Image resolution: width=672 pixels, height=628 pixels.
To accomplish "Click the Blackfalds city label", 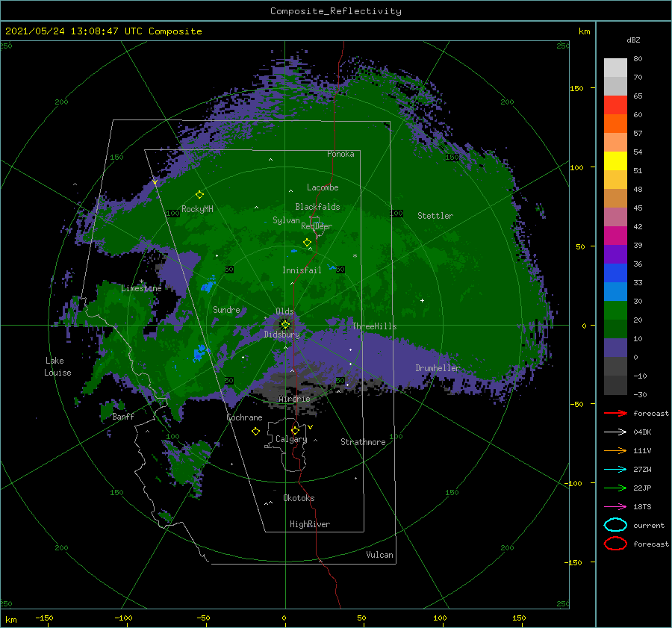I will click(x=317, y=207).
